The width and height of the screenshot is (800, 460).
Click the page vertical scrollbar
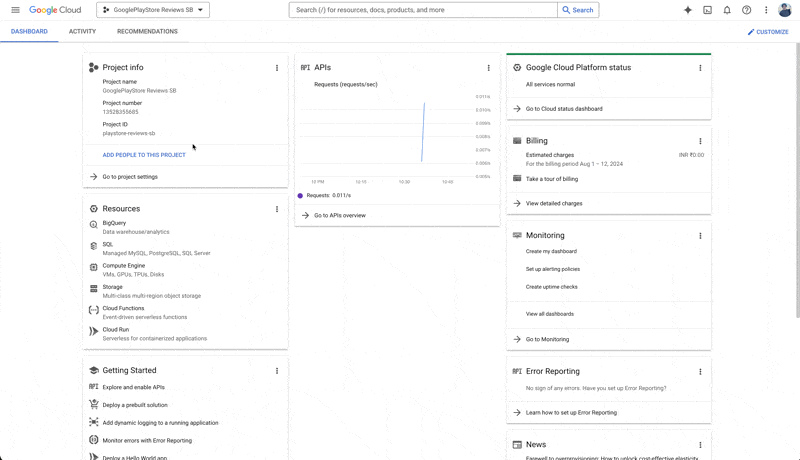[797, 178]
